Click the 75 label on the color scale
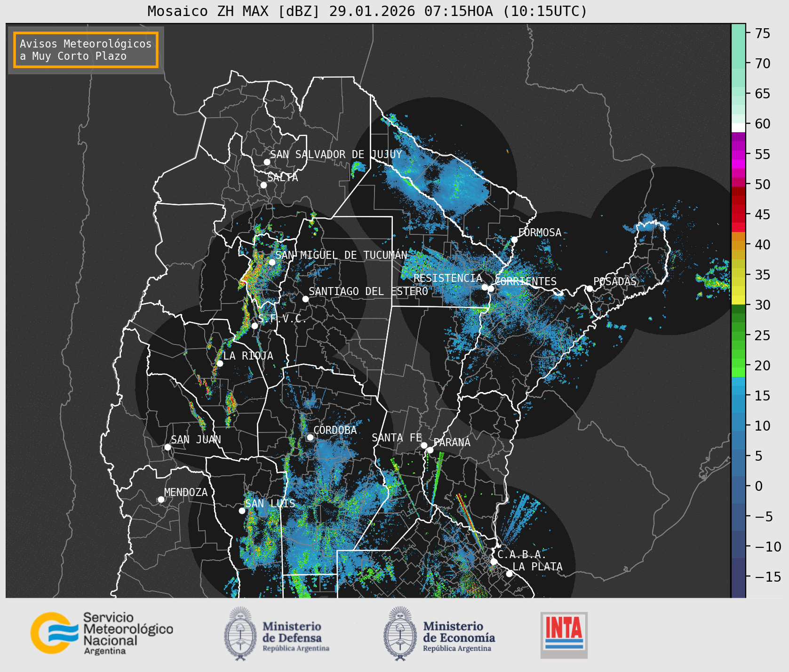The image size is (789, 672). 763,33
